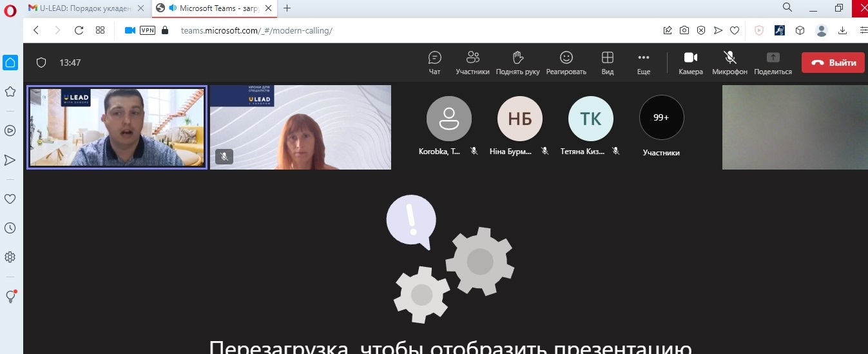Click the Поделиться share screen icon
This screenshot has height=354, width=868.
click(772, 63)
